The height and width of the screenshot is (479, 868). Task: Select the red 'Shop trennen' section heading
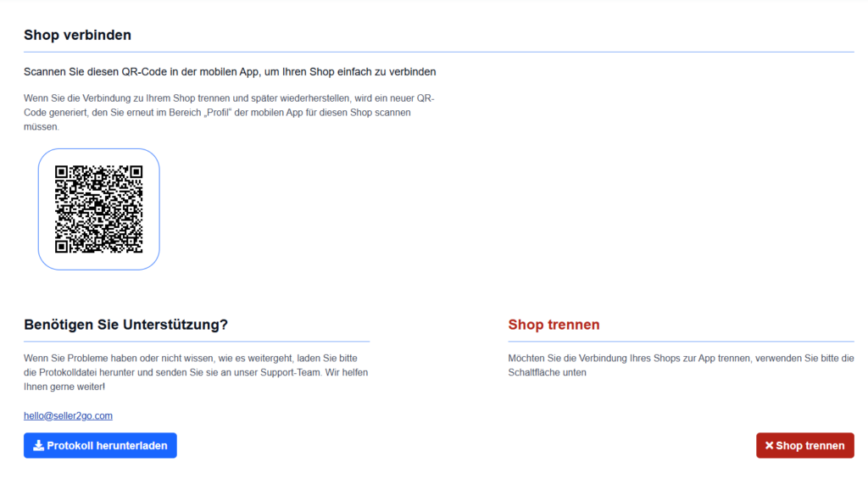(554, 325)
